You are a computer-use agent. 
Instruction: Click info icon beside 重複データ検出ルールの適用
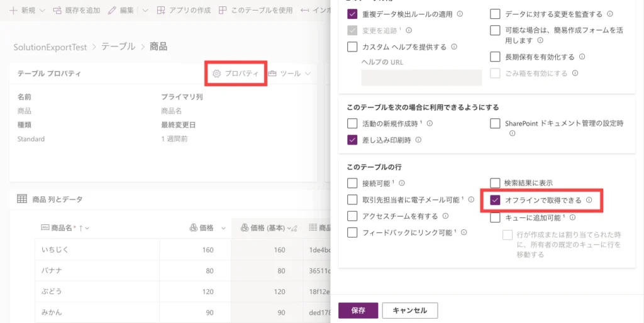pos(460,14)
